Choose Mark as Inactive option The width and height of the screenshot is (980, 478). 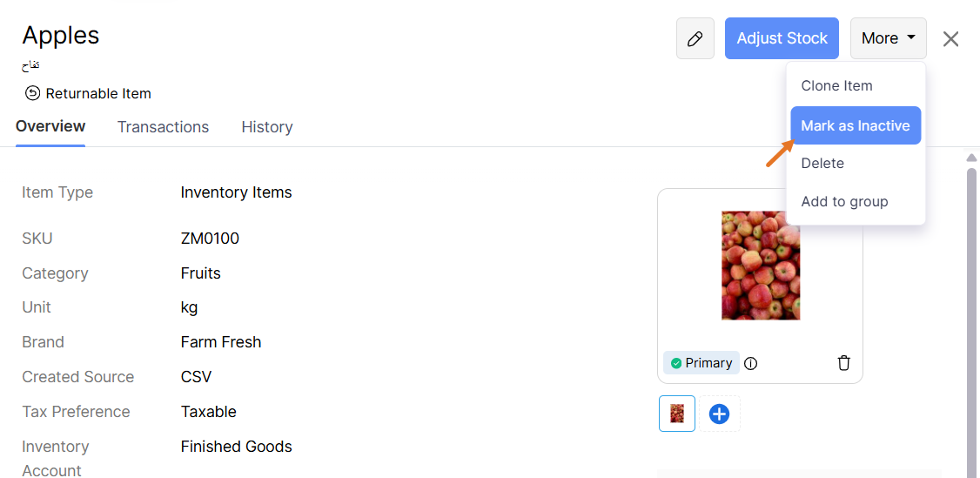pos(856,125)
